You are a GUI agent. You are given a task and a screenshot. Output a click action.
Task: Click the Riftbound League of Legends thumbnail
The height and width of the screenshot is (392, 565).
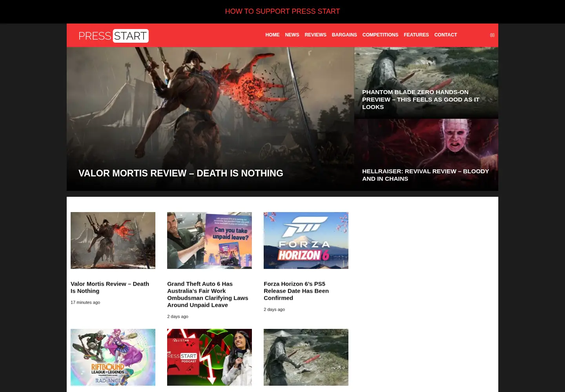point(113,357)
